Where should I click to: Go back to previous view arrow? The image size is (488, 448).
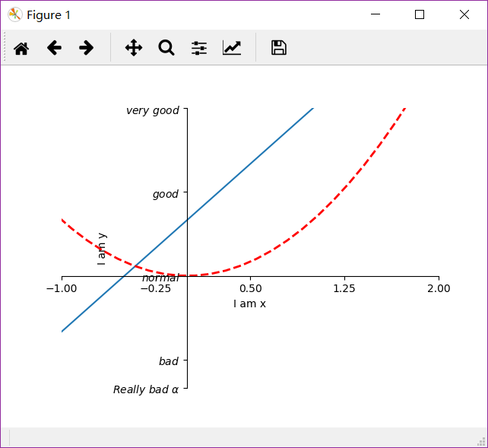pos(54,48)
